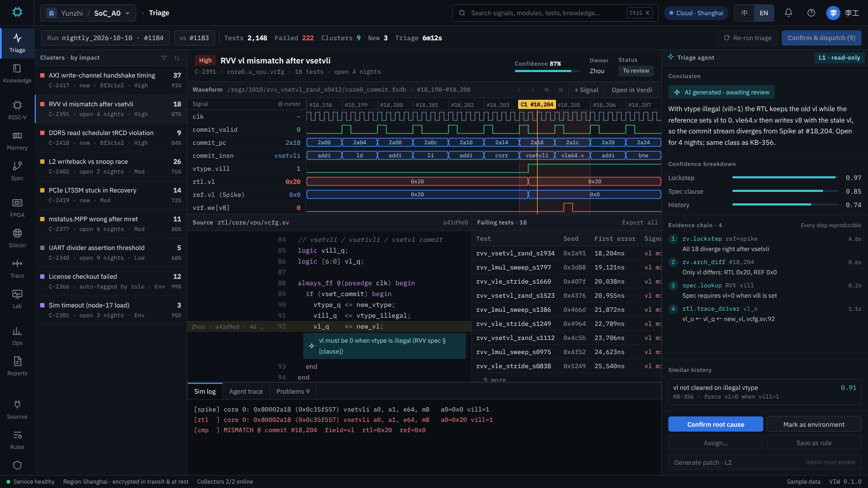This screenshot has width=868, height=488.
Task: Click Confirm root cause button
Action: point(716,424)
